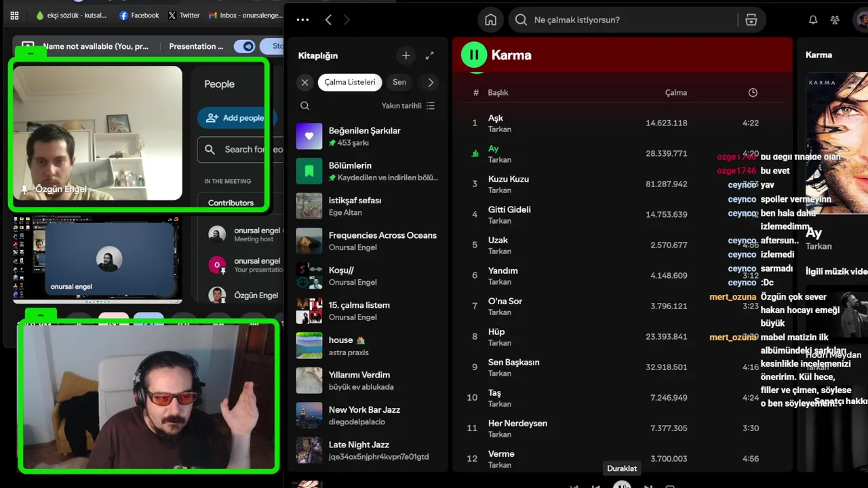Show more filter chips with right chevron
Screen dimensions: 868x488
431,82
